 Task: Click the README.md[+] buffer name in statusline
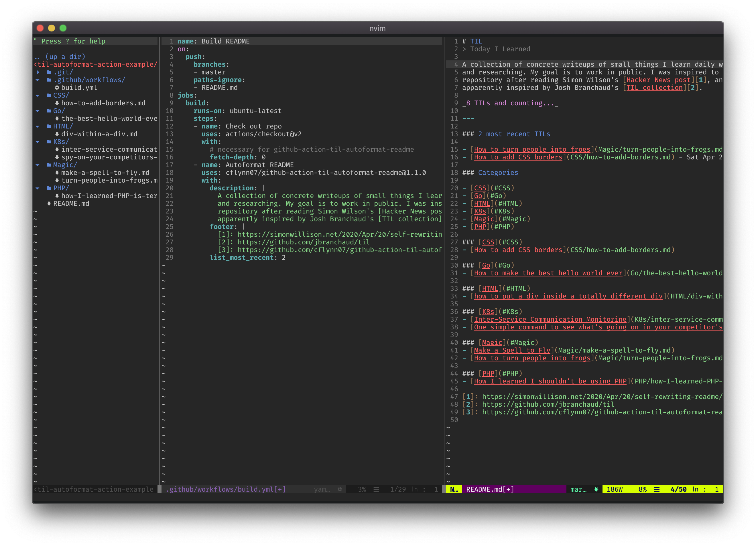click(x=490, y=489)
